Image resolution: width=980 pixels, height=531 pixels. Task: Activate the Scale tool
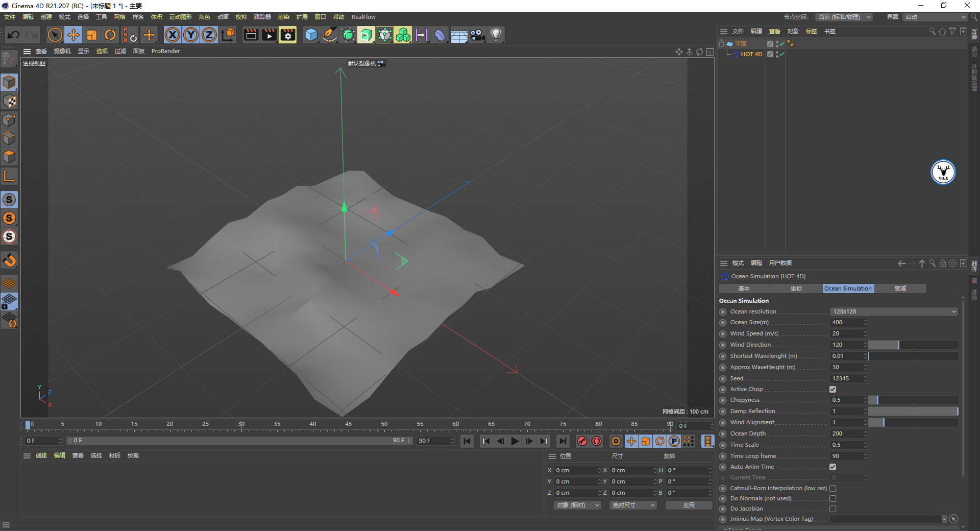(x=92, y=35)
